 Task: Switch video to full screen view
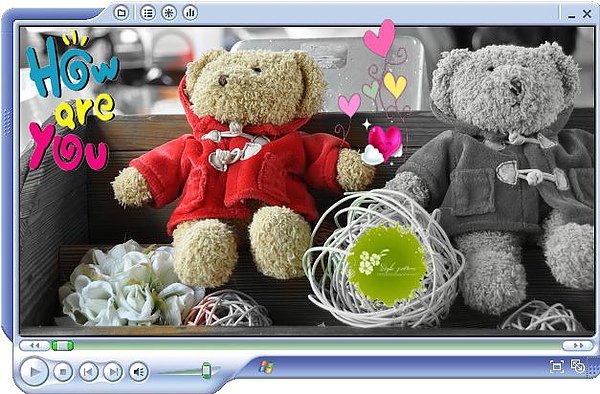[556, 366]
